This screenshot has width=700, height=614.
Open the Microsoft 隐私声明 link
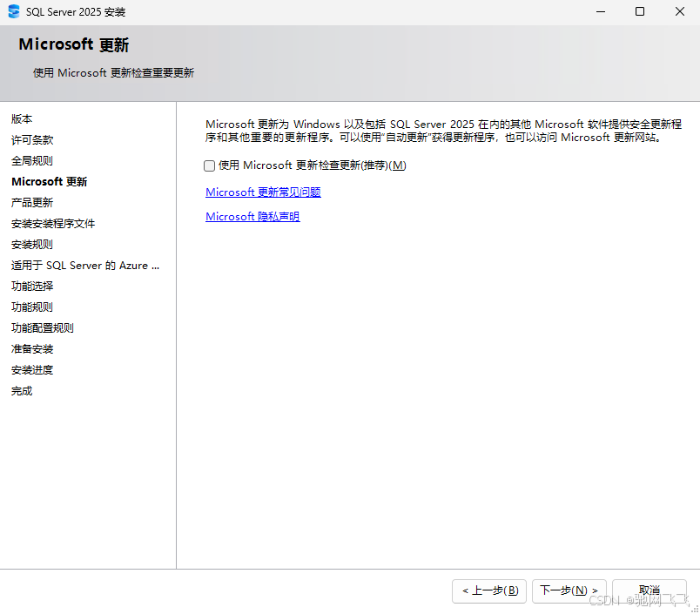252,217
